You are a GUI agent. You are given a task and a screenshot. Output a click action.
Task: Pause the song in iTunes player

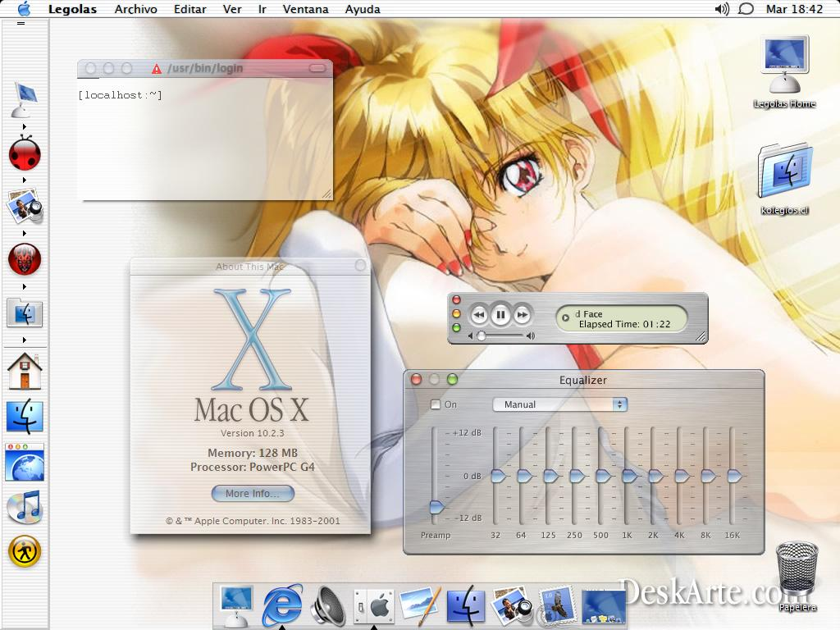point(500,314)
